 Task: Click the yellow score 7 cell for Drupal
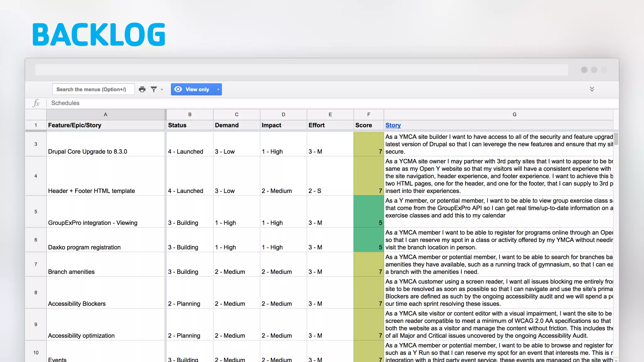pyautogui.click(x=369, y=144)
